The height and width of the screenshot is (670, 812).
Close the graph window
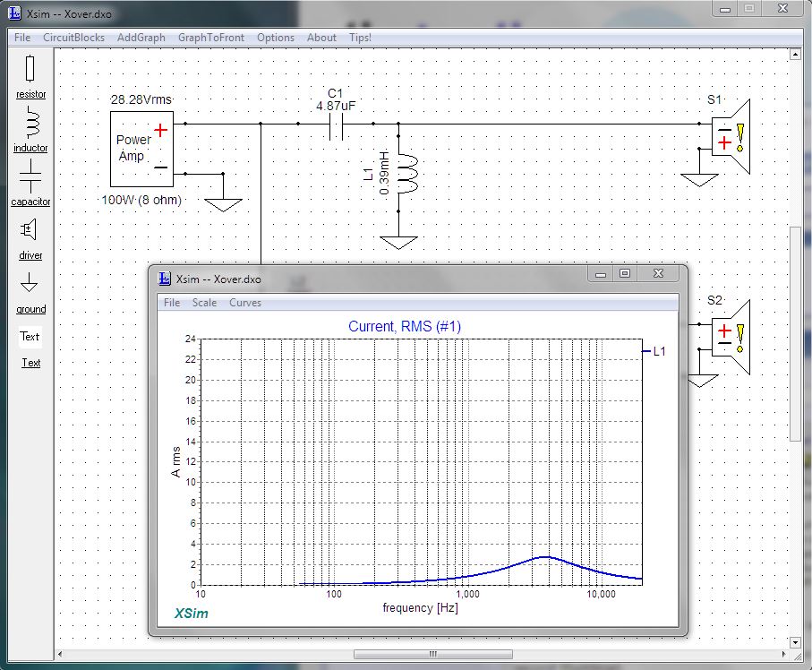[658, 273]
